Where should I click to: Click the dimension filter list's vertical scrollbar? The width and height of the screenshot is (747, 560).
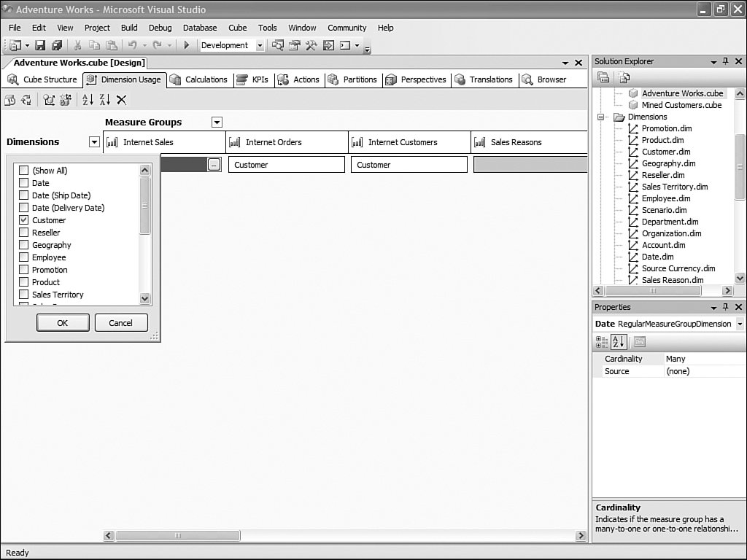point(145,234)
